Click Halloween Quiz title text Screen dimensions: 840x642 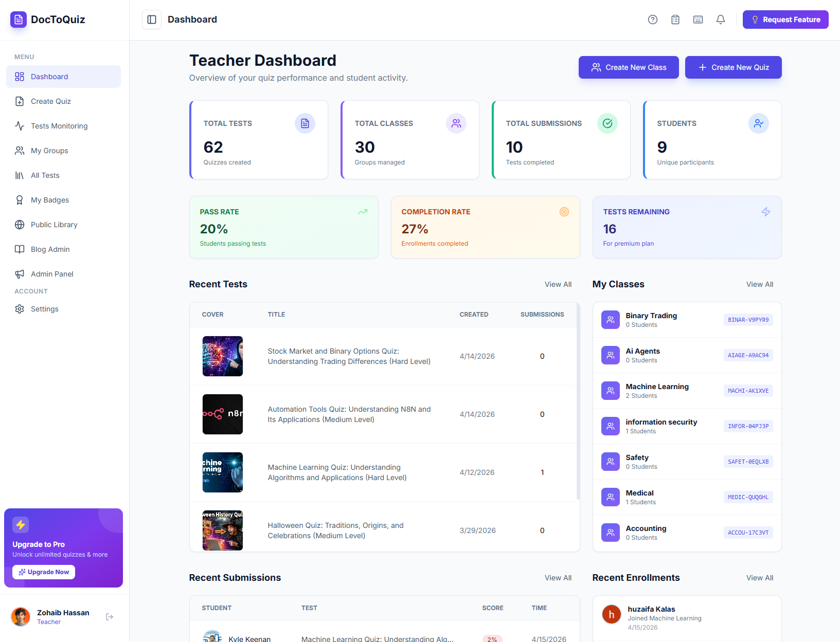[x=335, y=530]
